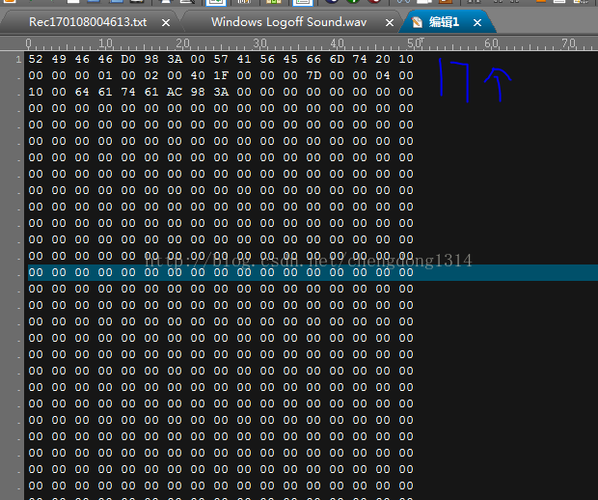Click the ruler at column mark 70
This screenshot has width=598, height=500.
click(x=568, y=43)
